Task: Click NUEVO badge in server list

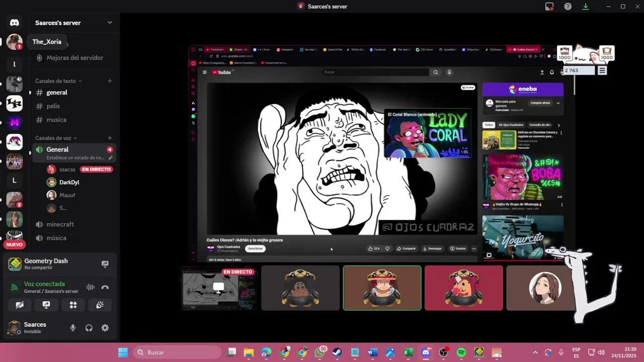Action: point(15,245)
